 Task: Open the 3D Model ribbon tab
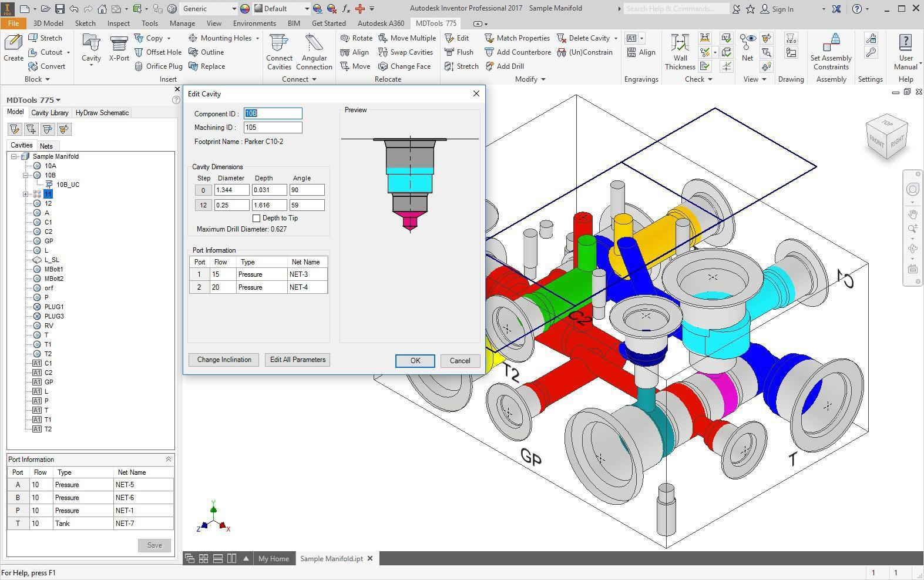(48, 24)
